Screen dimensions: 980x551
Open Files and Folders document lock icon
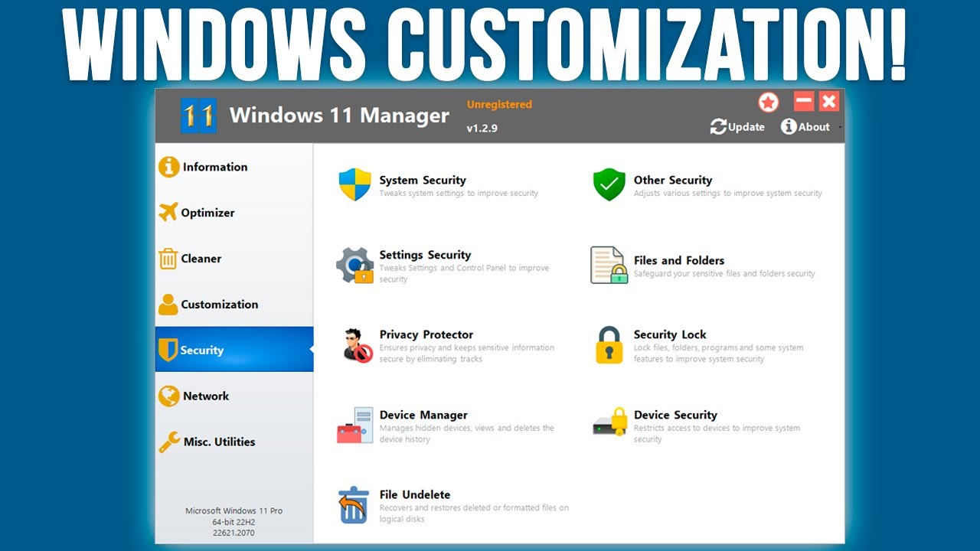coord(609,265)
